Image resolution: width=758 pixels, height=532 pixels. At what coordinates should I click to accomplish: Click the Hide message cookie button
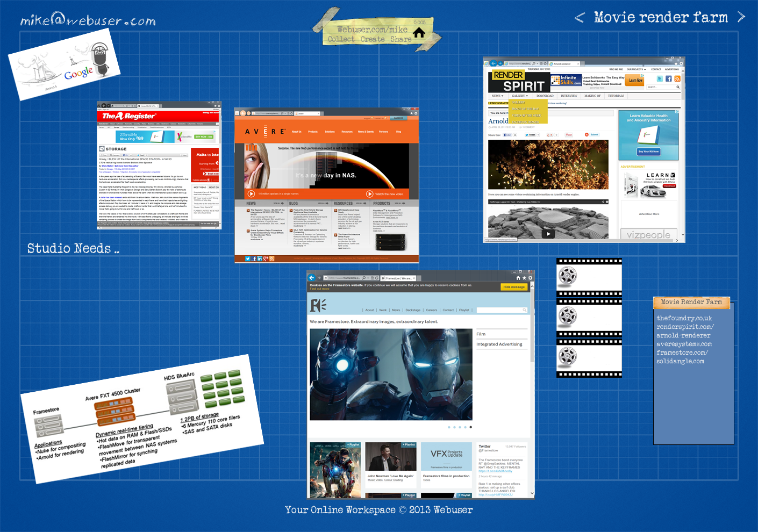(514, 287)
